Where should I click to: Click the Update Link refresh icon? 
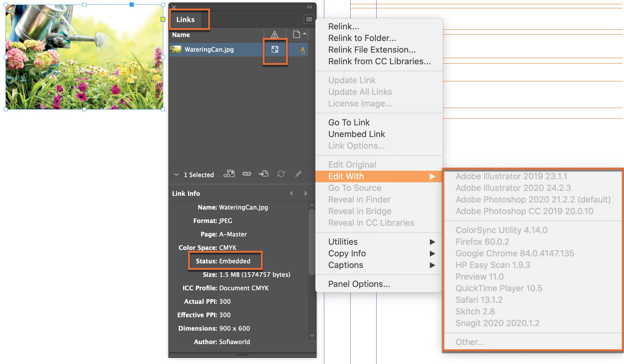tap(281, 174)
